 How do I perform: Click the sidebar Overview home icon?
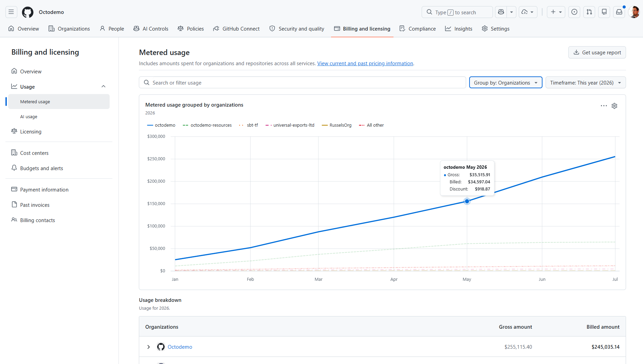coord(14,71)
